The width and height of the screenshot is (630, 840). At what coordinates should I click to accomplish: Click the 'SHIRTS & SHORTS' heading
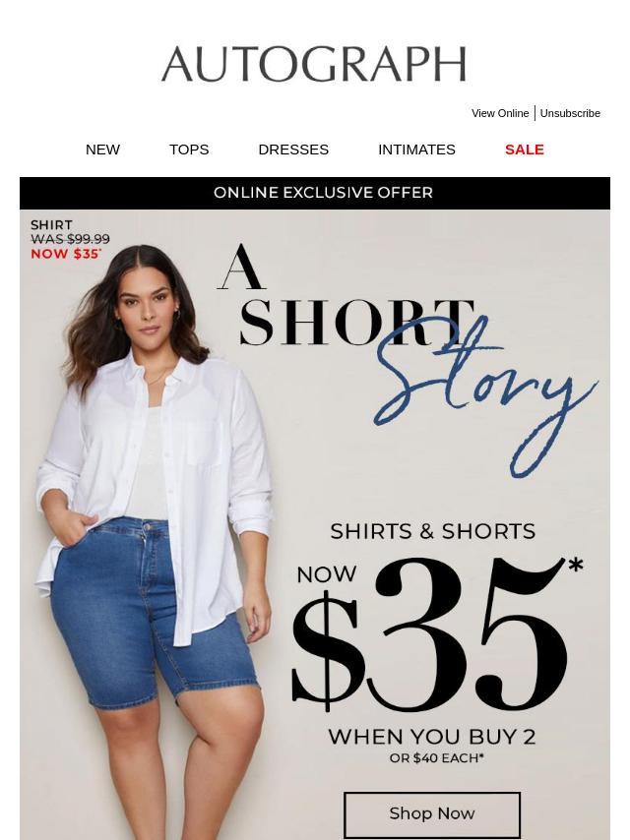coord(433,531)
